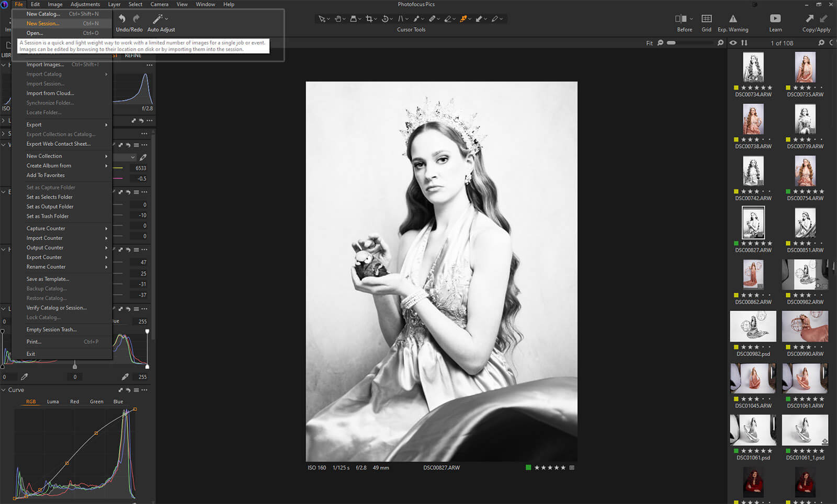Select the Rotate cursor tool
The image size is (837, 504).
pos(385,19)
